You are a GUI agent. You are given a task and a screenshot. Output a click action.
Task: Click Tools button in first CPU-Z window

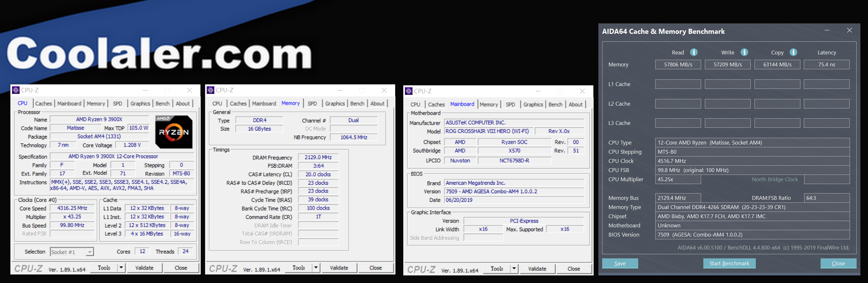pyautogui.click(x=104, y=268)
